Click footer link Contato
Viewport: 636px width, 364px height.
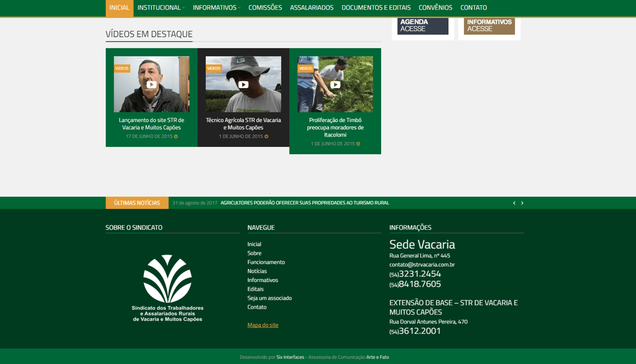tap(257, 307)
